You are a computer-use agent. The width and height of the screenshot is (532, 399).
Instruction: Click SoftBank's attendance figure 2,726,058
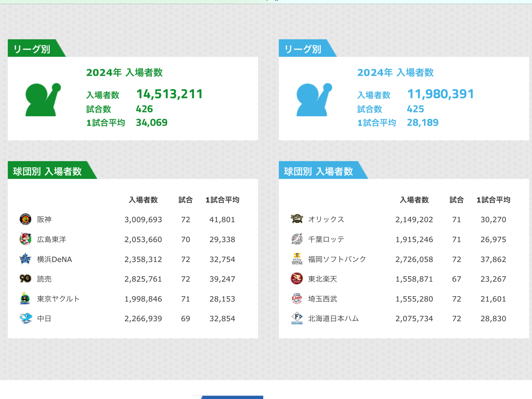point(414,260)
